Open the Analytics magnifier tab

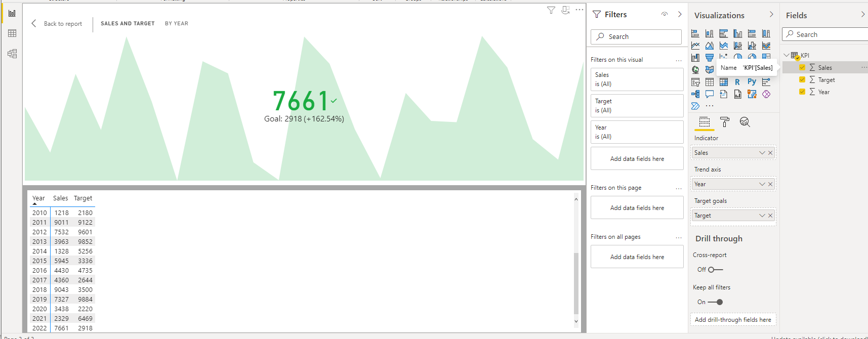coord(745,122)
